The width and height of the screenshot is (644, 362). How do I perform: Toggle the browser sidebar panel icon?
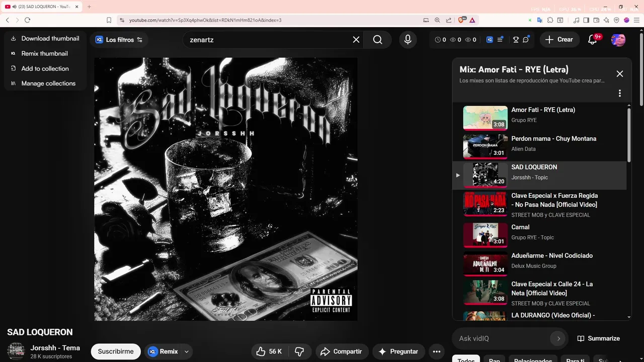click(x=586, y=20)
